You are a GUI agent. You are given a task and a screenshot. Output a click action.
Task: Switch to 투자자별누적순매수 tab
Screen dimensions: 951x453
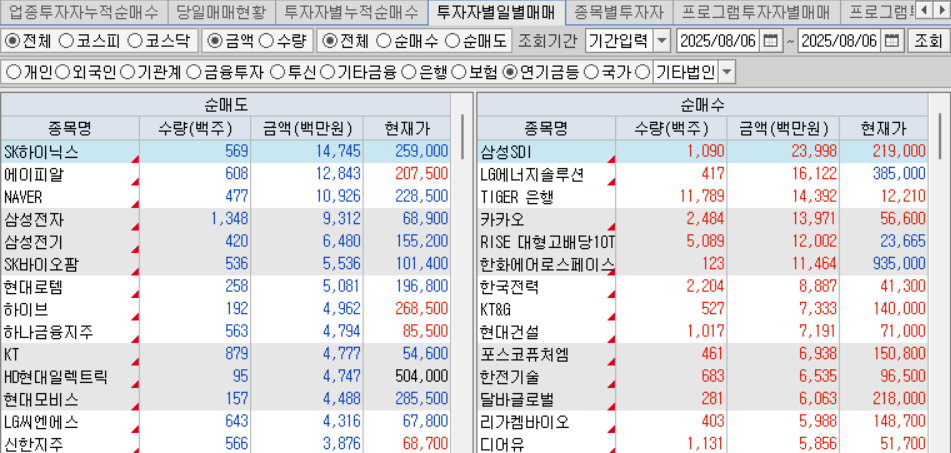351,11
